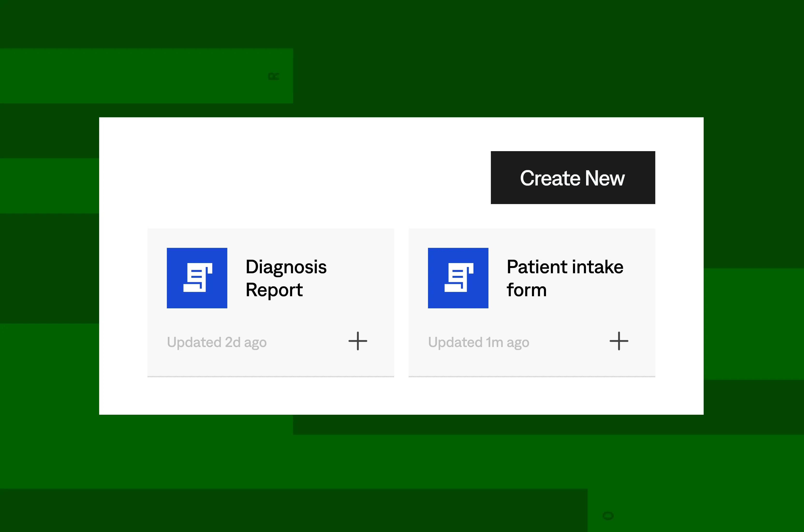Viewport: 804px width, 532px height.
Task: Open the Patient intake form document icon
Action: point(459,278)
